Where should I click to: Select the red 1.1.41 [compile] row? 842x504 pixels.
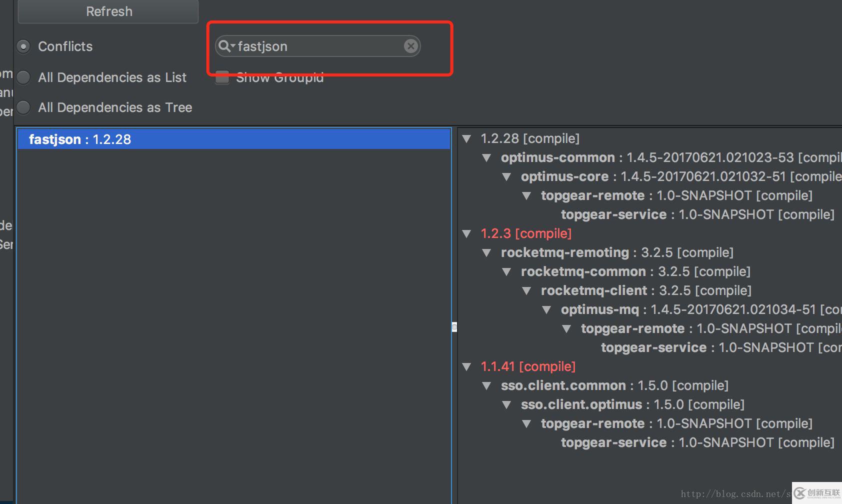[x=528, y=366]
